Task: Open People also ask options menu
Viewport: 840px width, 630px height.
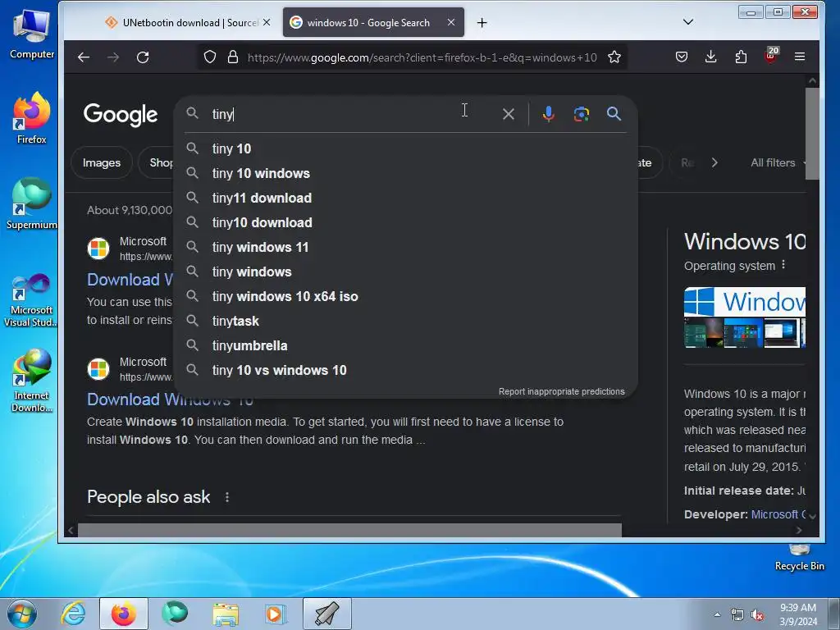Action: coord(227,497)
